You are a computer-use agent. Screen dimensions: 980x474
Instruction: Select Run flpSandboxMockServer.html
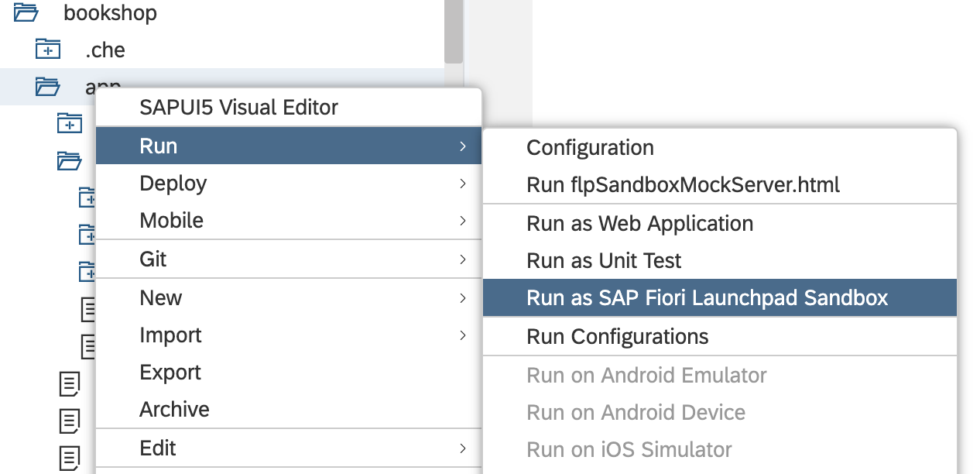[720, 184]
